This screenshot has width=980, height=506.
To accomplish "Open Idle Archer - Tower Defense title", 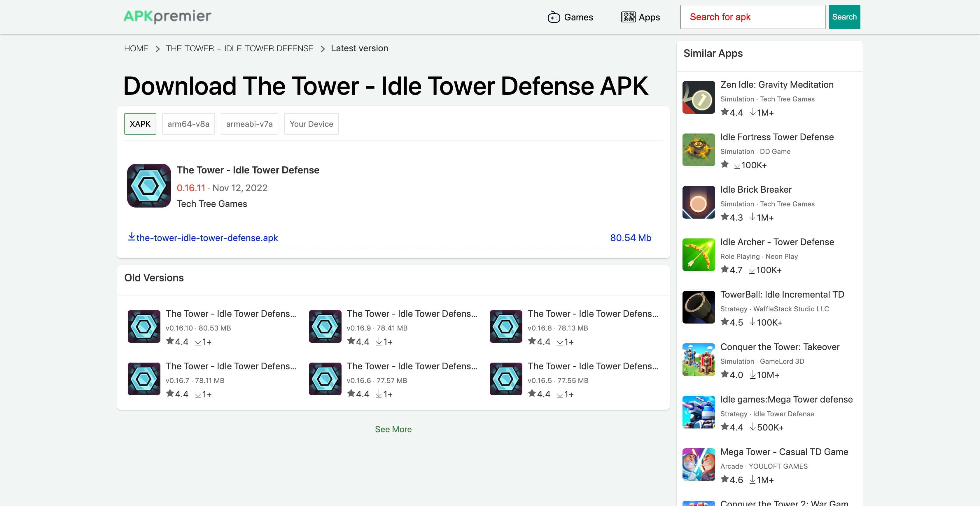I will 777,242.
